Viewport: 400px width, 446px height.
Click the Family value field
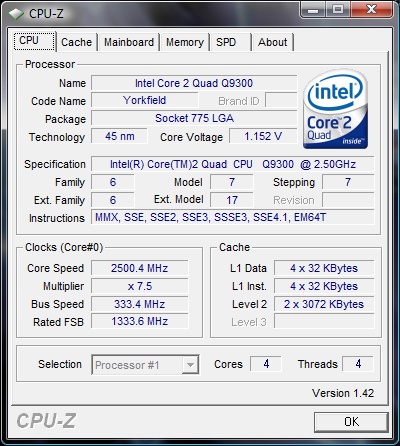tap(113, 182)
